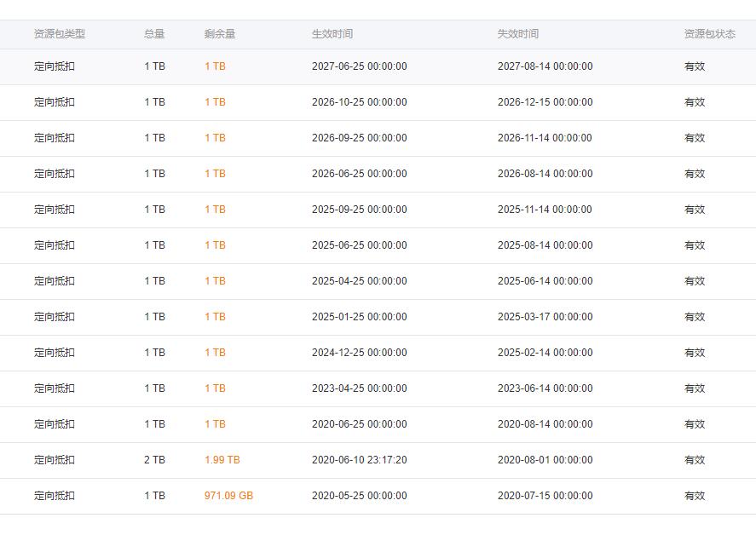Click the 资源包状态 column header

click(709, 34)
